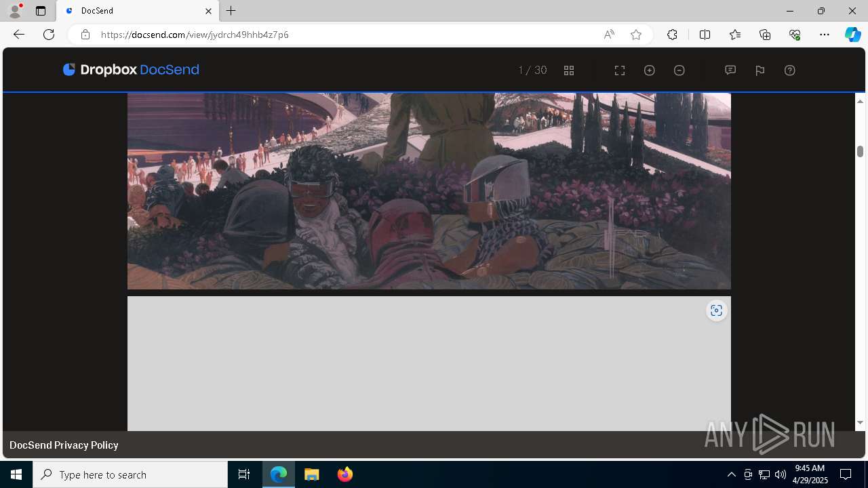This screenshot has height=488, width=868.
Task: Click the visual search icon on the page
Action: [716, 310]
